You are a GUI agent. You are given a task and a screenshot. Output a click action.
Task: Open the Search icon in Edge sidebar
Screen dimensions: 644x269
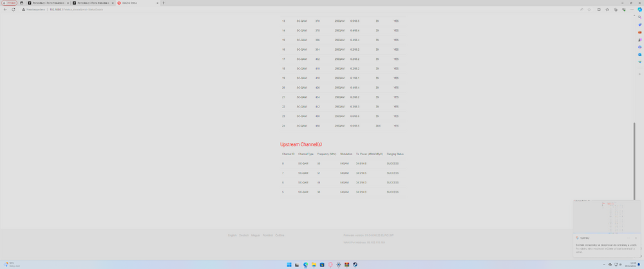pyautogui.click(x=639, y=18)
